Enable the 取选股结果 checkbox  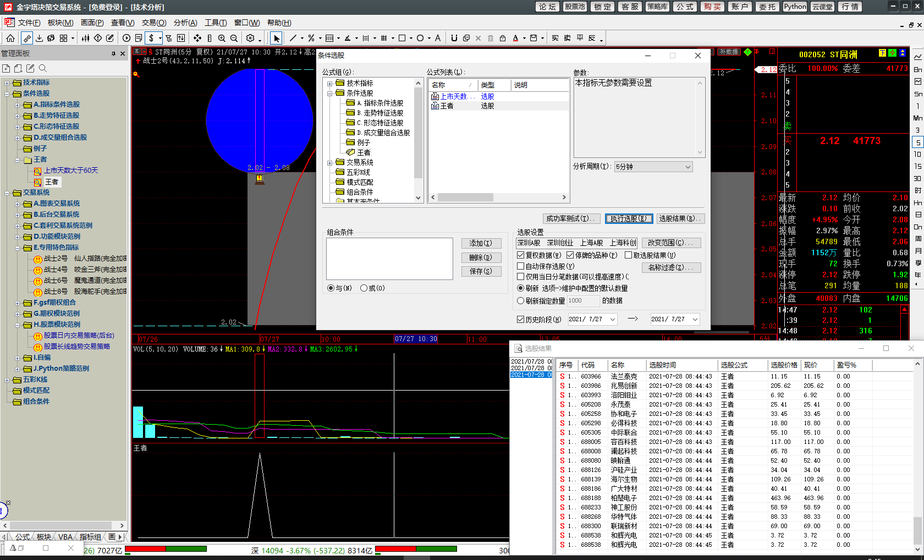tap(628, 255)
